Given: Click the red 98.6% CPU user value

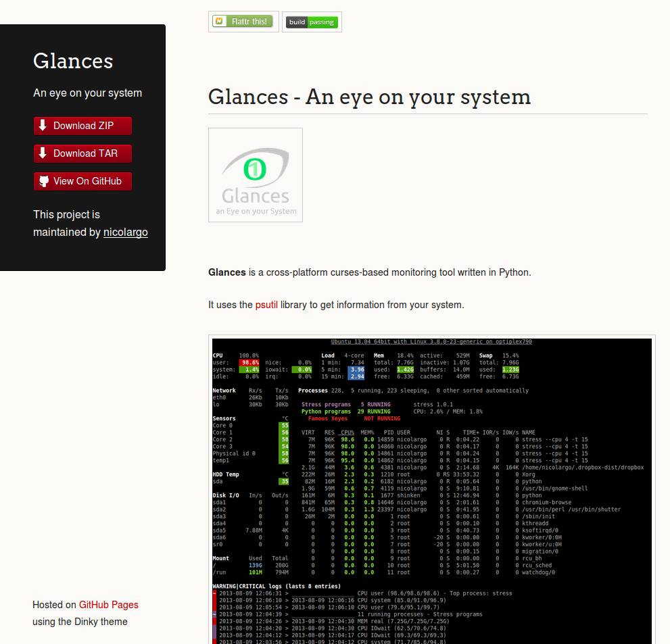Looking at the screenshot, I should point(250,363).
